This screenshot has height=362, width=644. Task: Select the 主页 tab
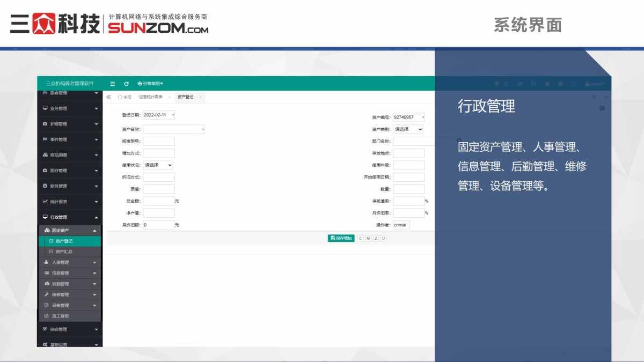point(126,97)
